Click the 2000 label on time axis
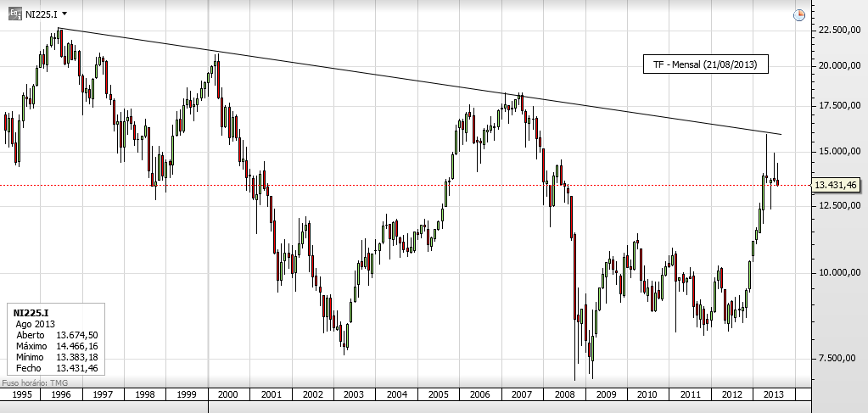 [x=228, y=395]
